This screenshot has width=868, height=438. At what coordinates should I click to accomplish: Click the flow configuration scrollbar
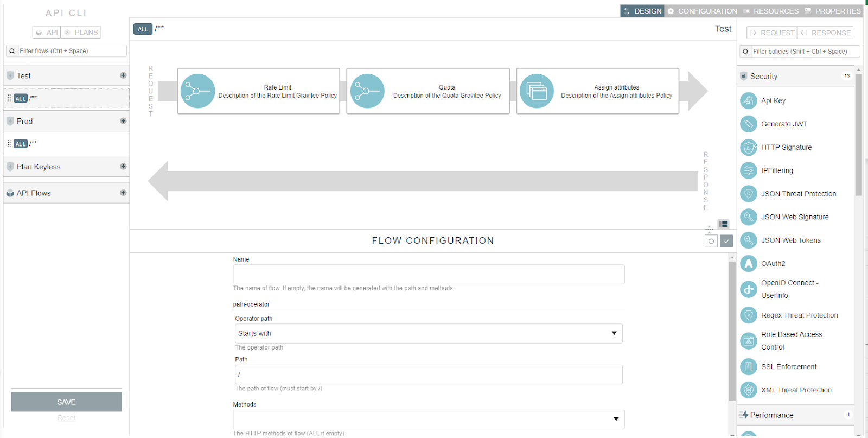click(732, 332)
